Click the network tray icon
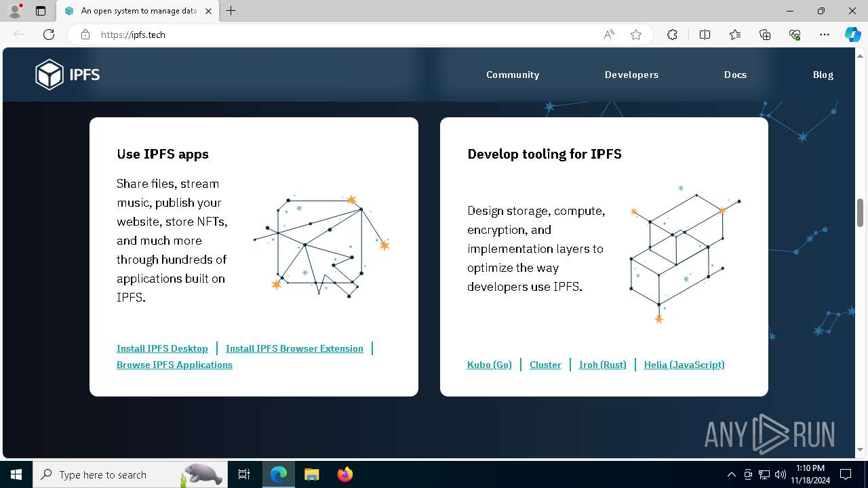 click(x=764, y=474)
